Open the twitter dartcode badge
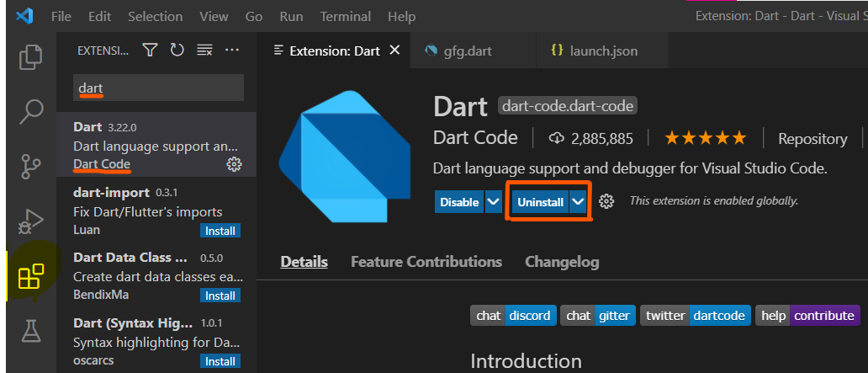The width and height of the screenshot is (868, 373). click(x=696, y=316)
